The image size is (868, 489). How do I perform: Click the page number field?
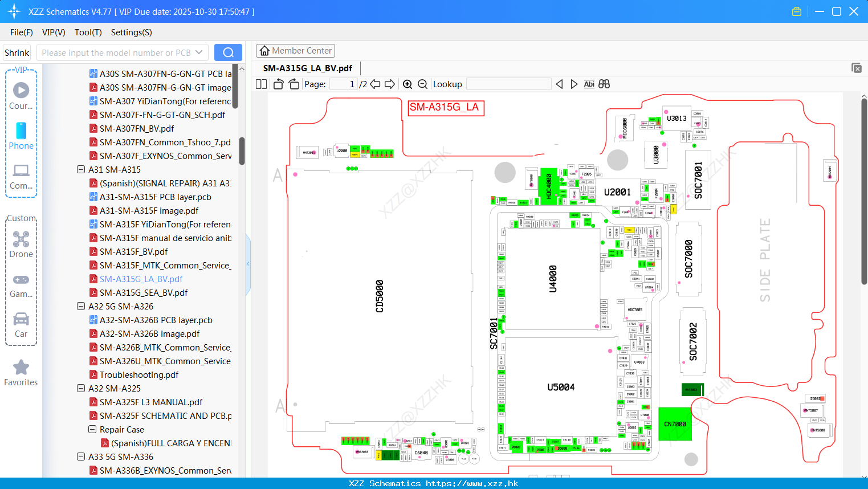344,84
